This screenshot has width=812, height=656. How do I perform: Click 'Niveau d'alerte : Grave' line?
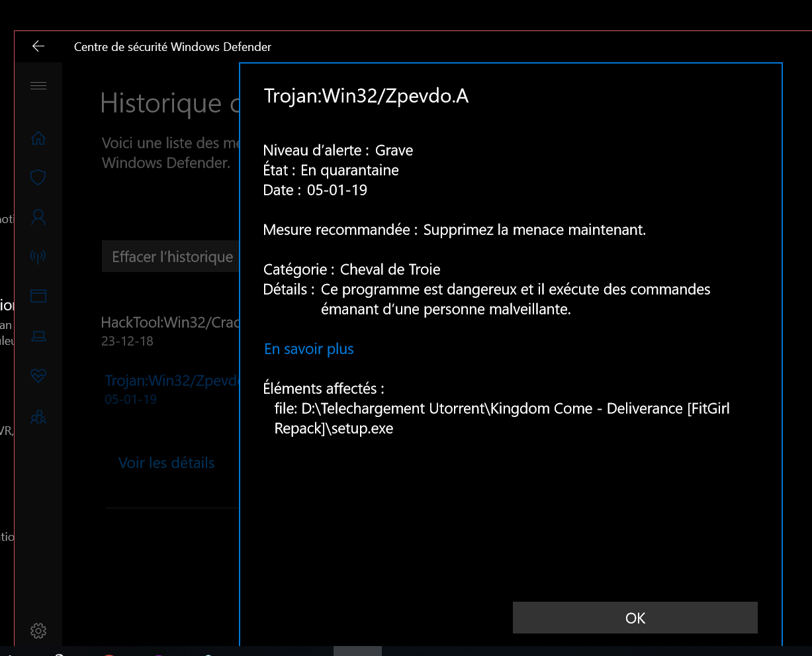click(338, 150)
